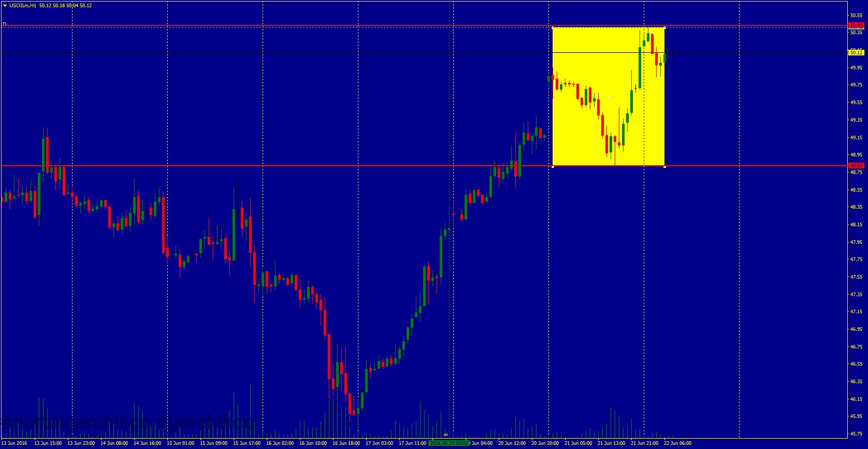
Task: Click the small event marker above time axis
Action: coord(445,434)
